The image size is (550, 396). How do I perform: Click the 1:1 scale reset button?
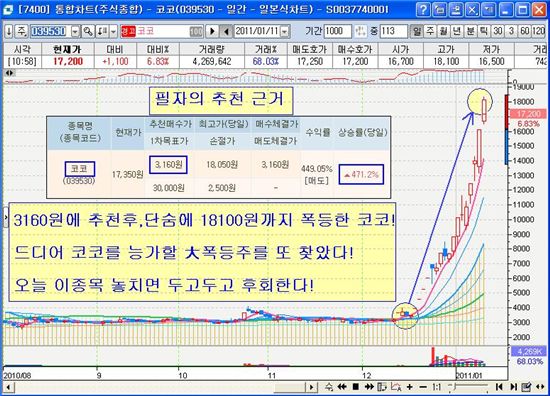437,387
